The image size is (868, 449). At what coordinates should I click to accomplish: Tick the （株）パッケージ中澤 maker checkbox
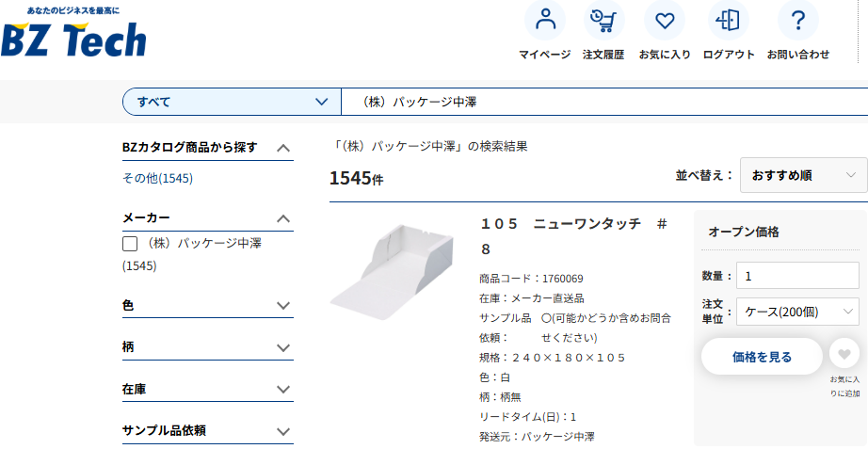(x=130, y=244)
